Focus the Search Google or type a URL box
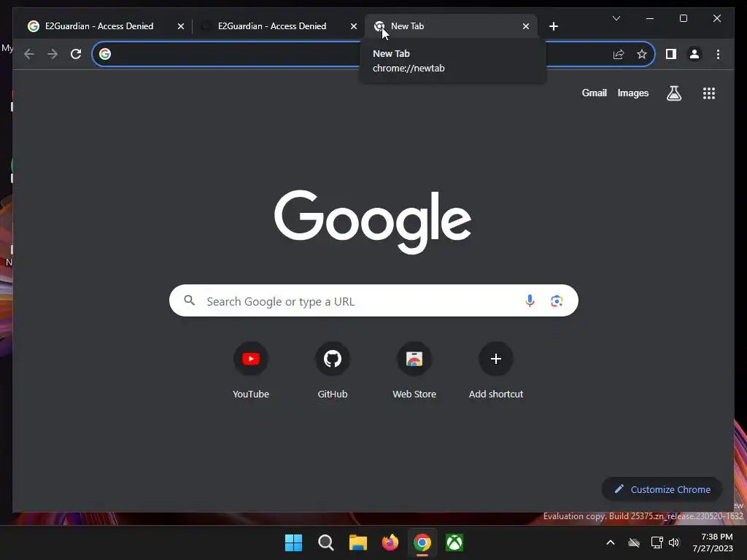Image resolution: width=747 pixels, height=560 pixels. (x=373, y=301)
